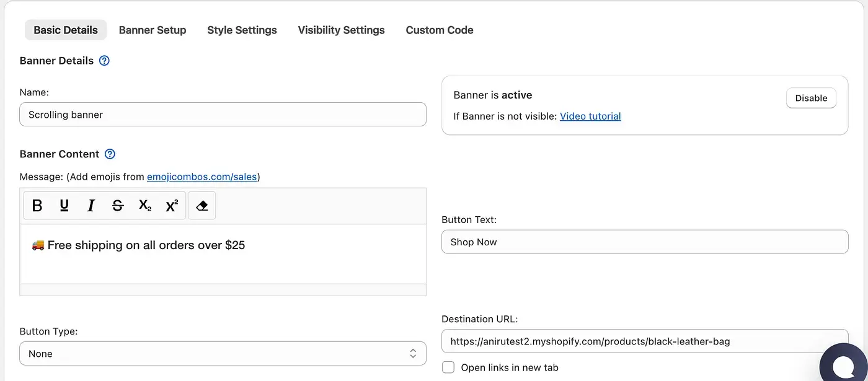Open the Video tutorial link

pos(590,116)
